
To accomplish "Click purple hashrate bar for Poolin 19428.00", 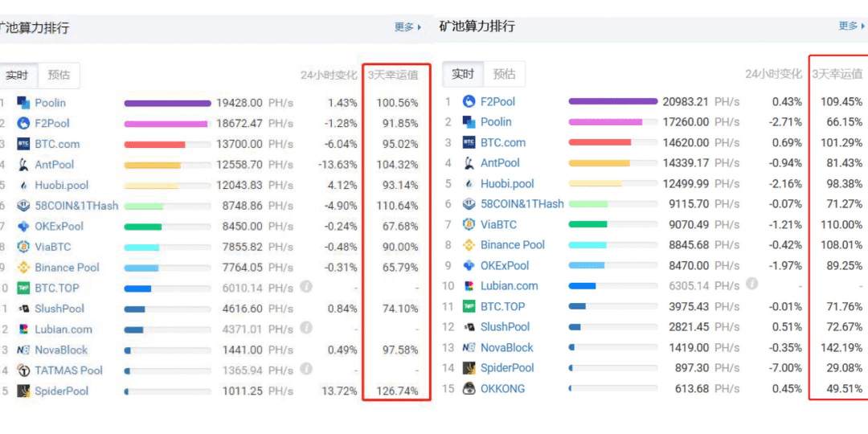I will coord(168,104).
